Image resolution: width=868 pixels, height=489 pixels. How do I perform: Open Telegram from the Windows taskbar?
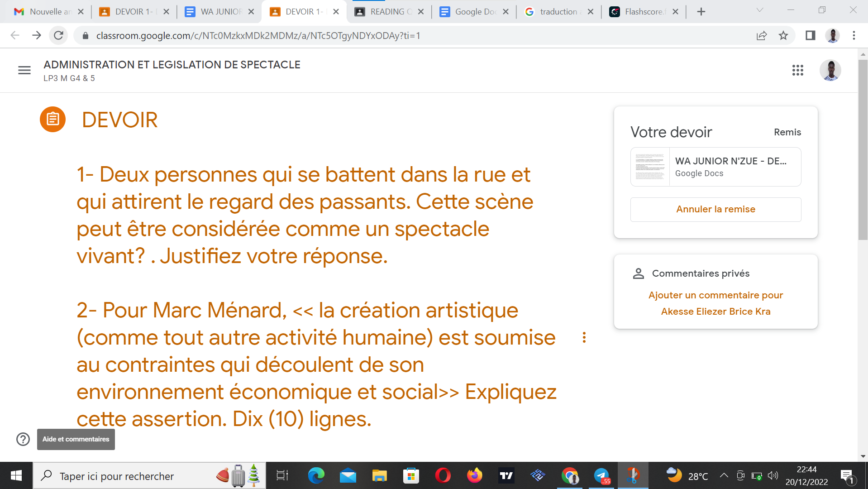click(601, 476)
